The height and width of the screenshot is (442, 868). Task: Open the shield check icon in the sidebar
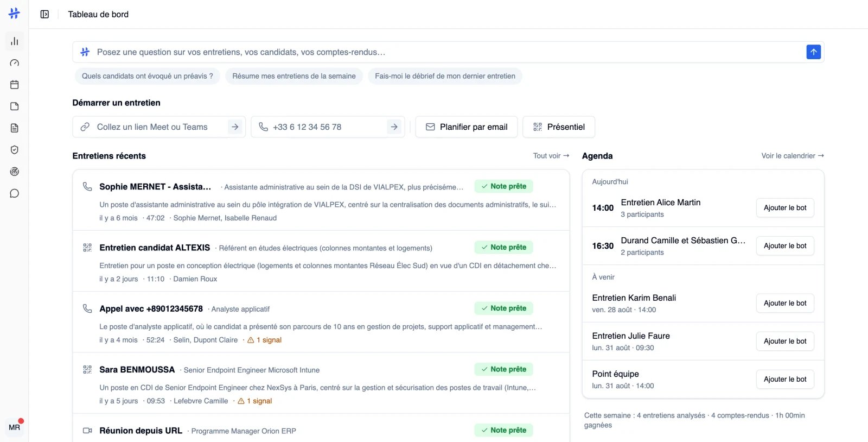click(x=15, y=150)
